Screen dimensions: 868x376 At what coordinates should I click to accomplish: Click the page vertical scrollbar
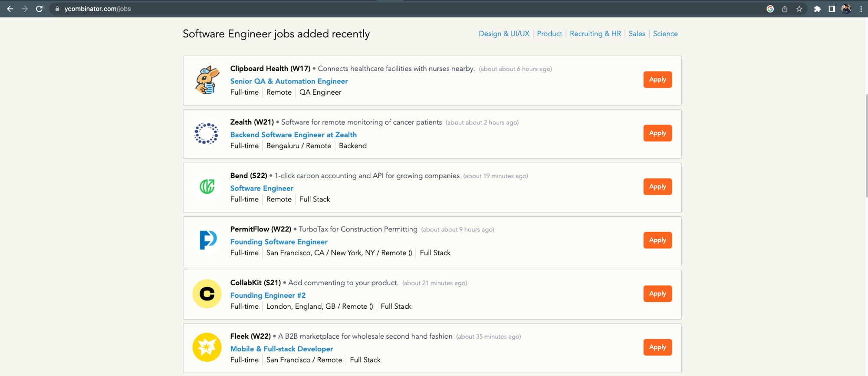[x=866, y=146]
